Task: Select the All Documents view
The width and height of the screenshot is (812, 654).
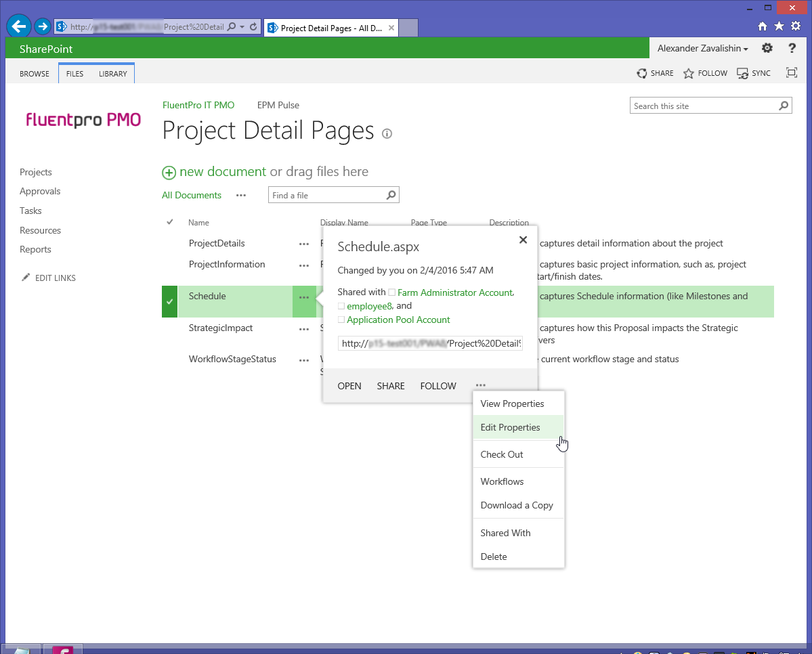Action: [192, 195]
